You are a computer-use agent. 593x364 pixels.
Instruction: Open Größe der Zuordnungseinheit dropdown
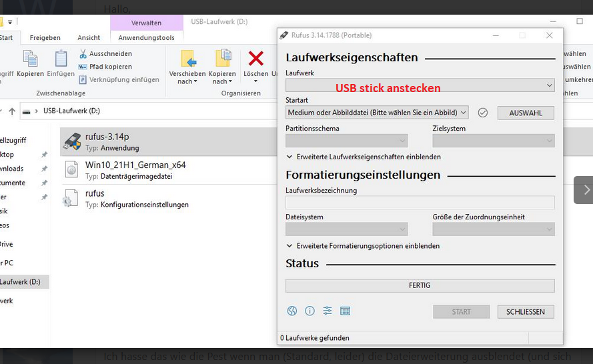click(494, 229)
